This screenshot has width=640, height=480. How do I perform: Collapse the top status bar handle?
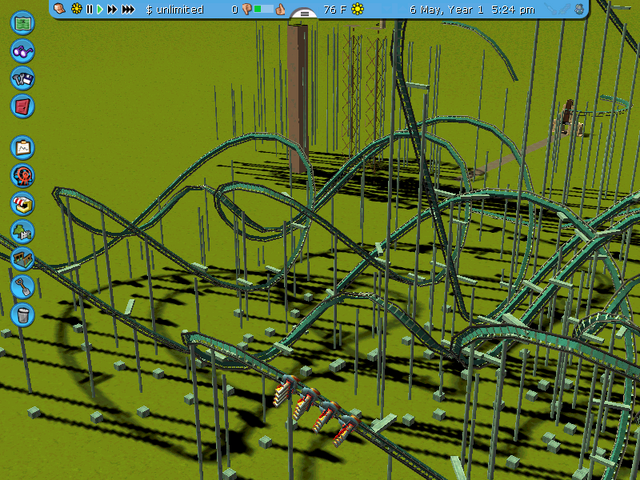(304, 13)
